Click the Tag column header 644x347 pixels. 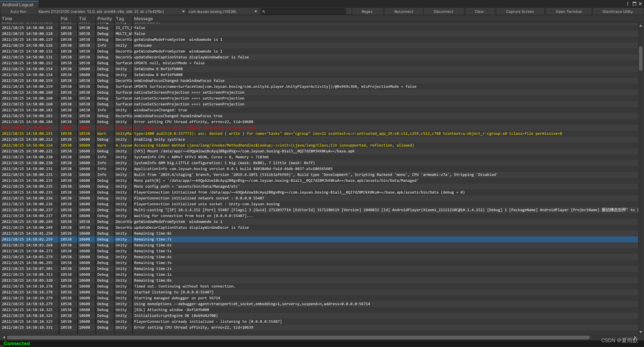(x=123, y=19)
